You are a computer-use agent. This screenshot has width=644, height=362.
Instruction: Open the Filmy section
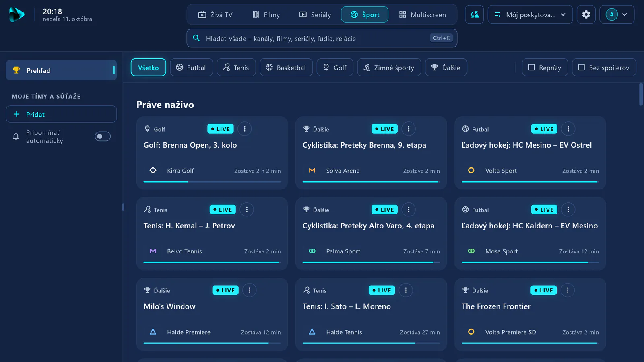[266, 14]
